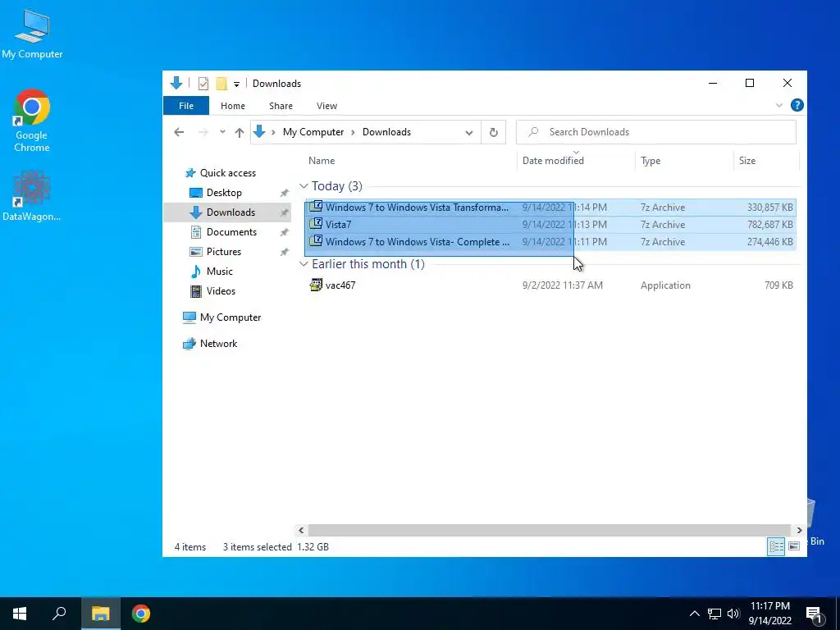
Task: Open Downloads in the navigation pane
Action: tap(231, 212)
